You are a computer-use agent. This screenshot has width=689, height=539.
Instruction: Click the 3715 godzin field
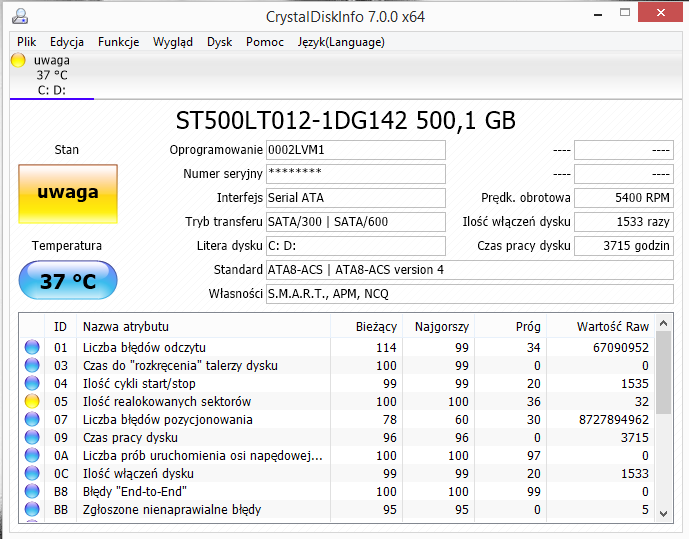tap(624, 246)
